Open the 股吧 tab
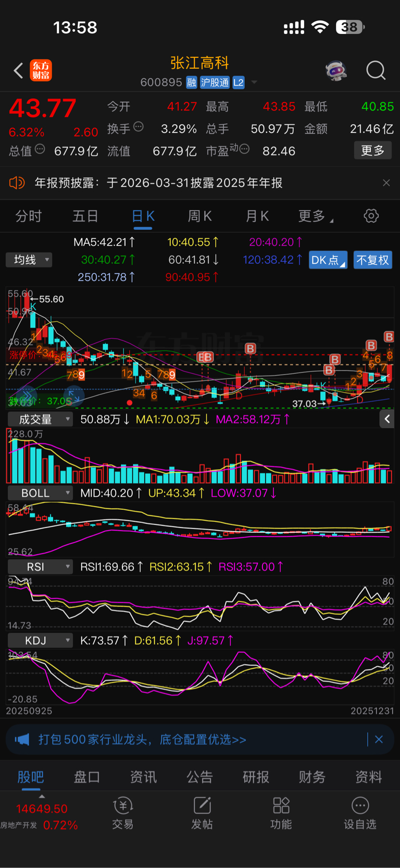This screenshot has height=868, width=400. 31,777
